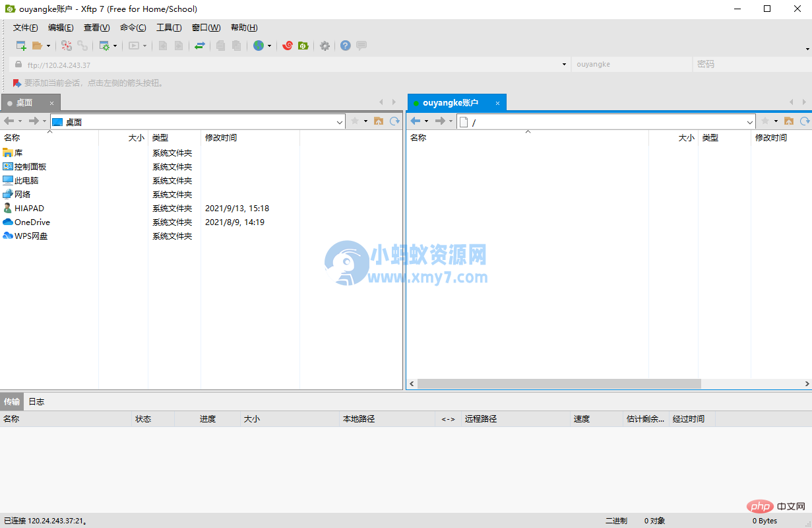The image size is (812, 528).
Task: Refresh the remote pane
Action: pos(805,121)
